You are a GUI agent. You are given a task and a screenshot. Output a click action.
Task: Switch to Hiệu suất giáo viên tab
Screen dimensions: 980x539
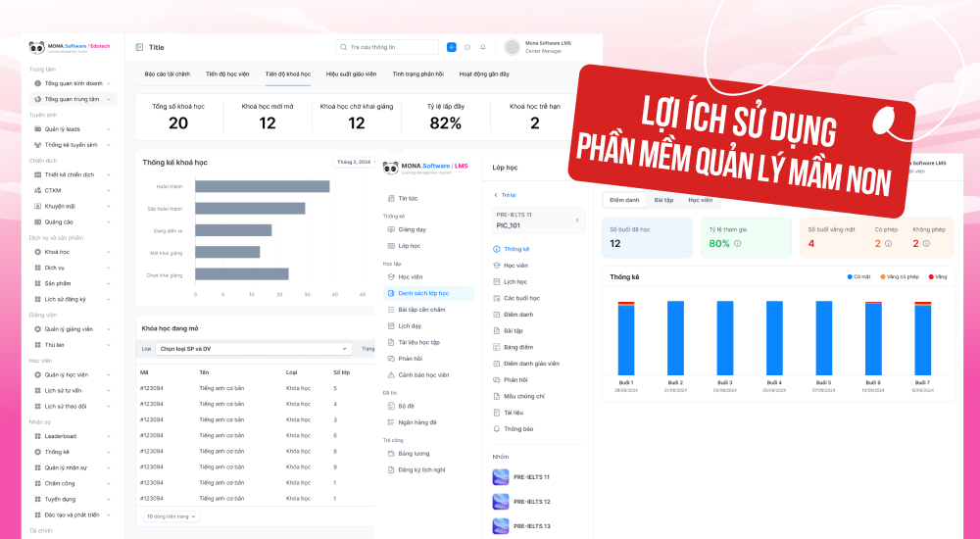(x=351, y=74)
